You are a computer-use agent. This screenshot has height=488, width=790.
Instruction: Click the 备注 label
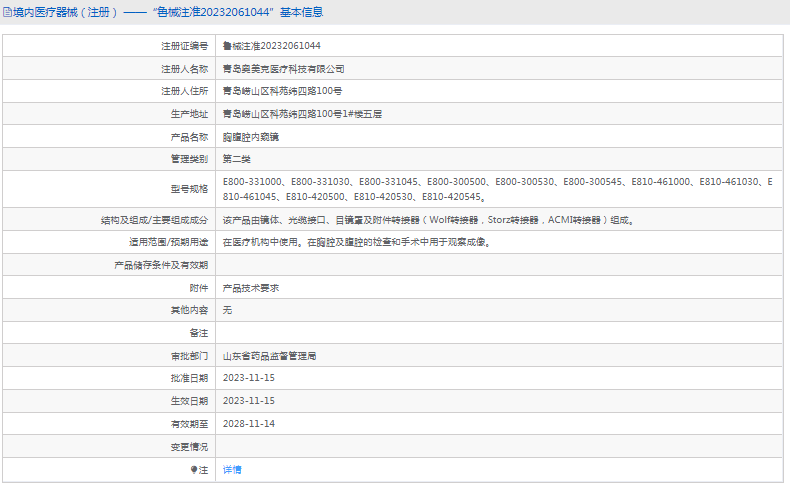(x=199, y=333)
